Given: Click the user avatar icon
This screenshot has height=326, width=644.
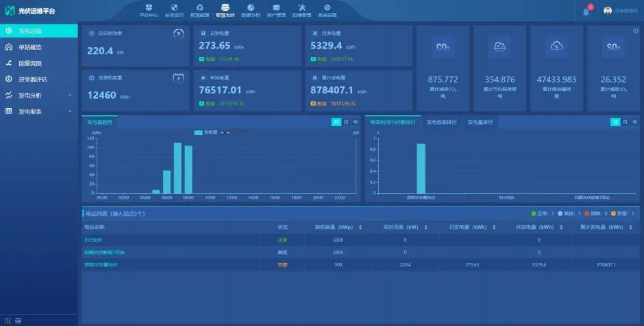Looking at the screenshot, I should pos(608,11).
